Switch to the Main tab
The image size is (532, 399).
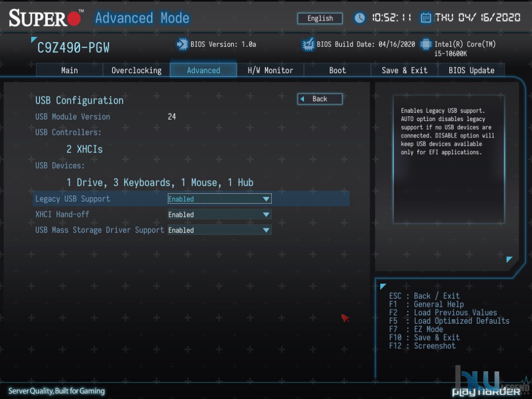[69, 70]
